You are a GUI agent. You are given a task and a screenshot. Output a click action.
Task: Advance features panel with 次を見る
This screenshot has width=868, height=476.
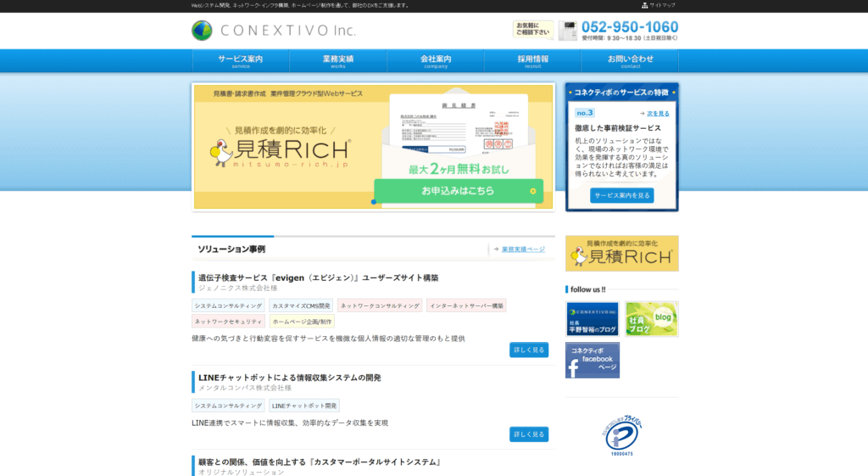657,113
